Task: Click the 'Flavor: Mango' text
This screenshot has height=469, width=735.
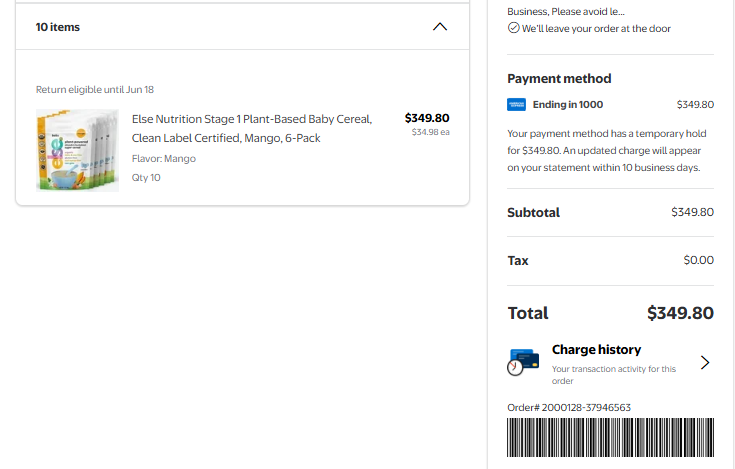Action: (164, 159)
